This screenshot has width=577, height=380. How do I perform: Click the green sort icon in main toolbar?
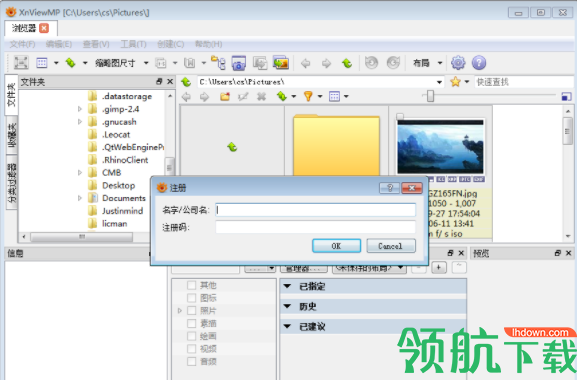click(71, 63)
